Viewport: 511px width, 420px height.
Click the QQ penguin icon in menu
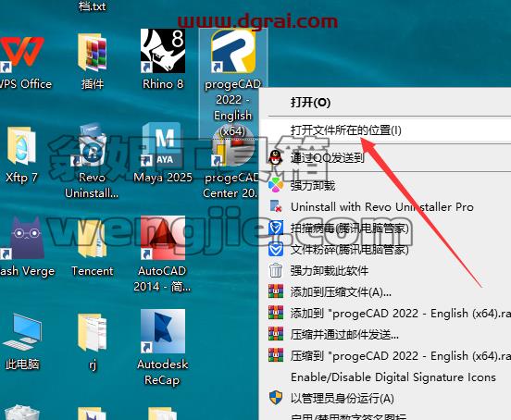pos(276,157)
